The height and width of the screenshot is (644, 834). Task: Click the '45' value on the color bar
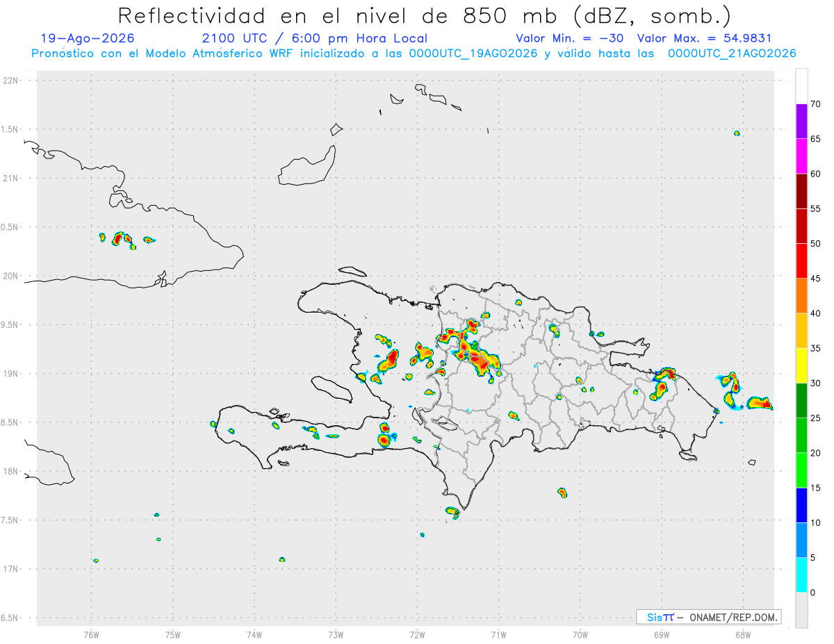point(816,279)
